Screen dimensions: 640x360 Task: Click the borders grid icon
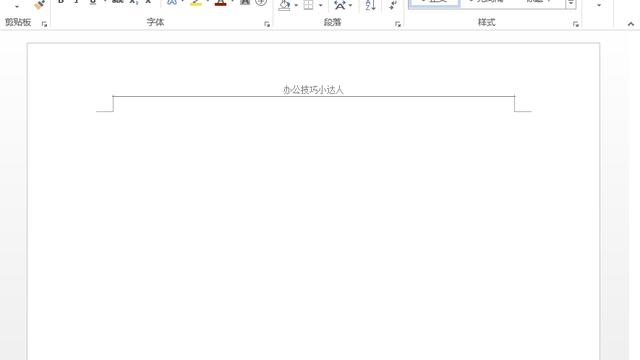(309, 4)
